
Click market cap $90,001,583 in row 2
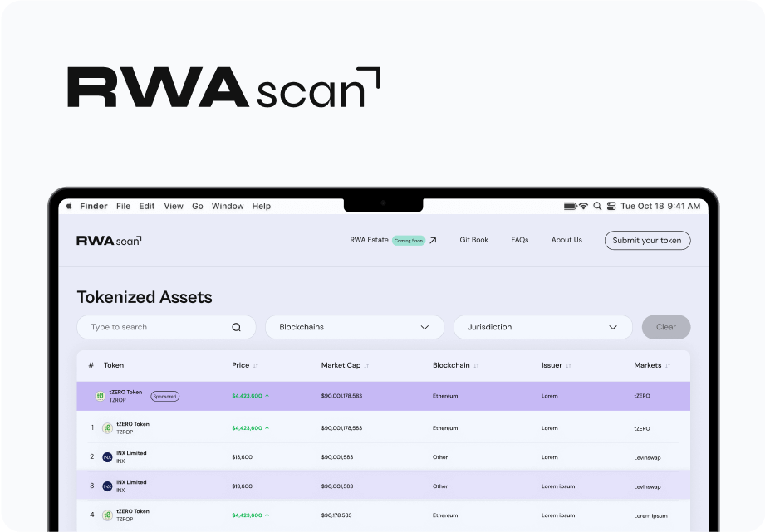pos(337,457)
